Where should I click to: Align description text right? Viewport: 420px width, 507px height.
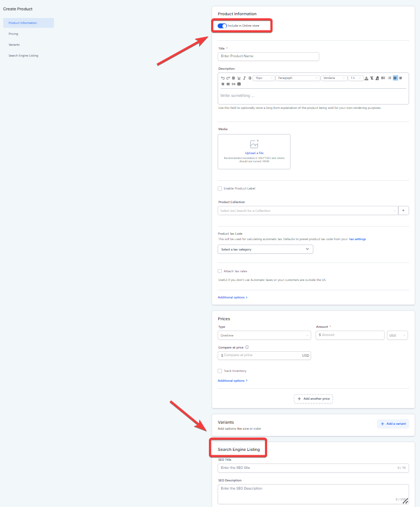[x=223, y=84]
